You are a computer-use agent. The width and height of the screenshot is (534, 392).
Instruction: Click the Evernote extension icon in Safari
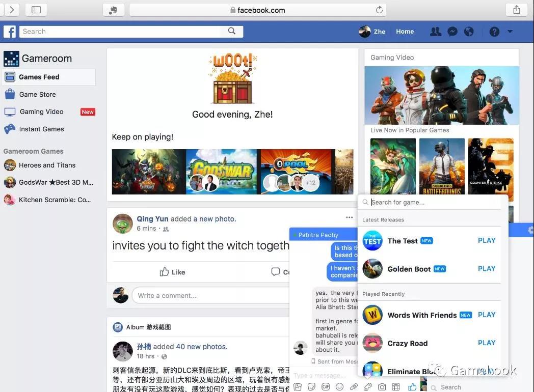click(x=113, y=10)
